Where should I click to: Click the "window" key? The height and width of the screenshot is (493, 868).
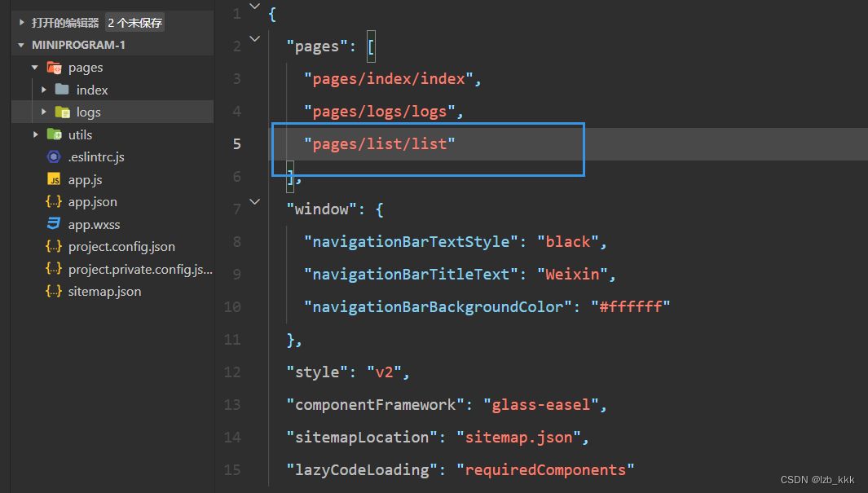point(322,209)
